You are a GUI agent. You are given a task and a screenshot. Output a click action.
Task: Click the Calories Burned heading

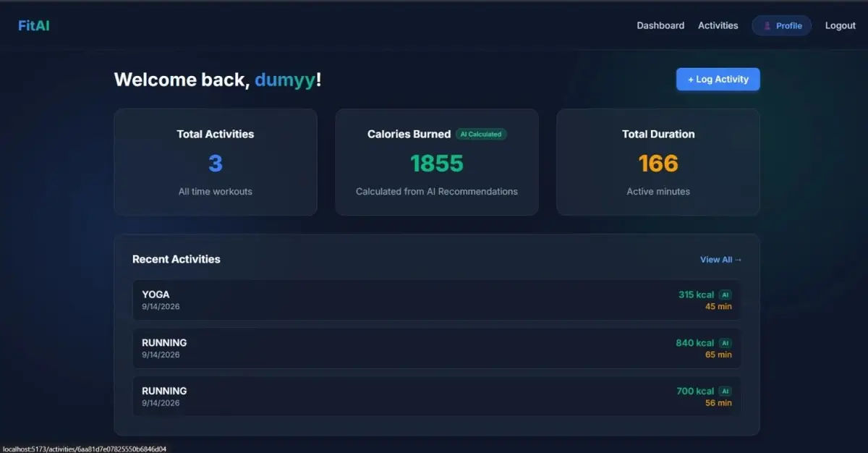coord(409,134)
